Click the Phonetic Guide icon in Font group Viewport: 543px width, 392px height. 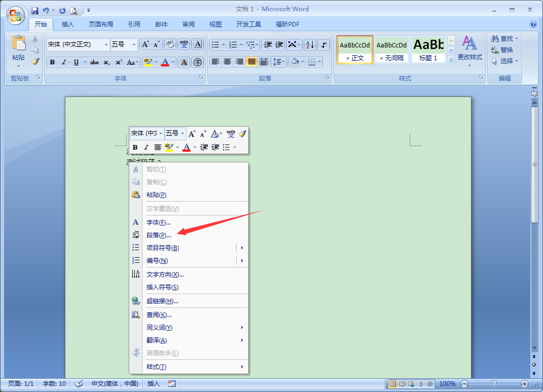pos(183,44)
